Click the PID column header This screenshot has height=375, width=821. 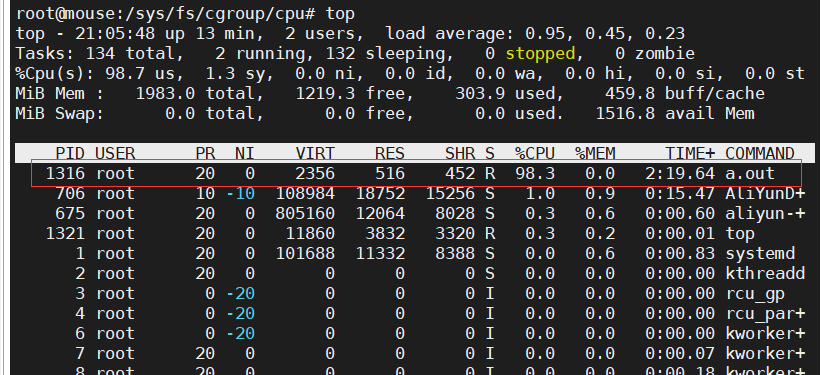pos(70,153)
